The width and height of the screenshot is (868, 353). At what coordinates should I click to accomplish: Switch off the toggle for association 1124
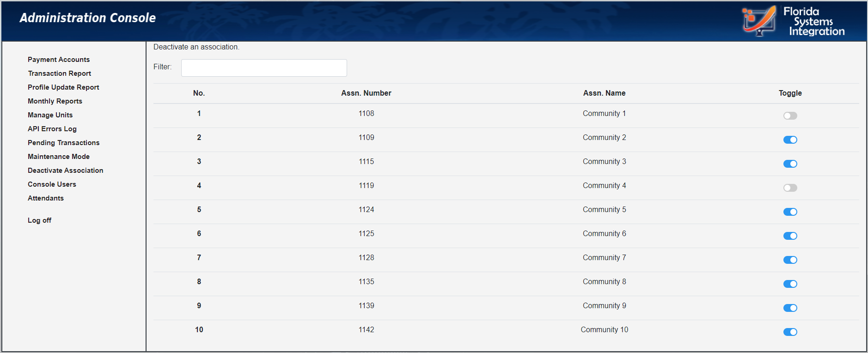click(x=790, y=212)
